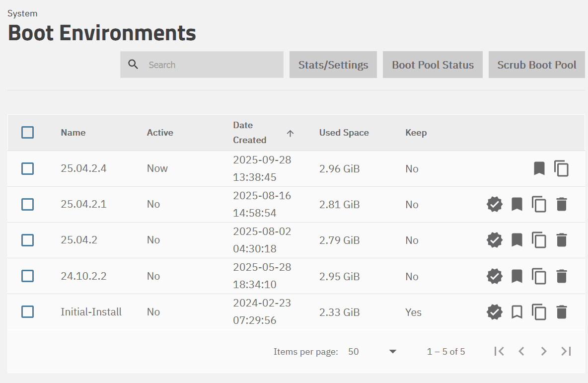Select all boot environments checkbox
The width and height of the screenshot is (588, 383).
(x=28, y=133)
